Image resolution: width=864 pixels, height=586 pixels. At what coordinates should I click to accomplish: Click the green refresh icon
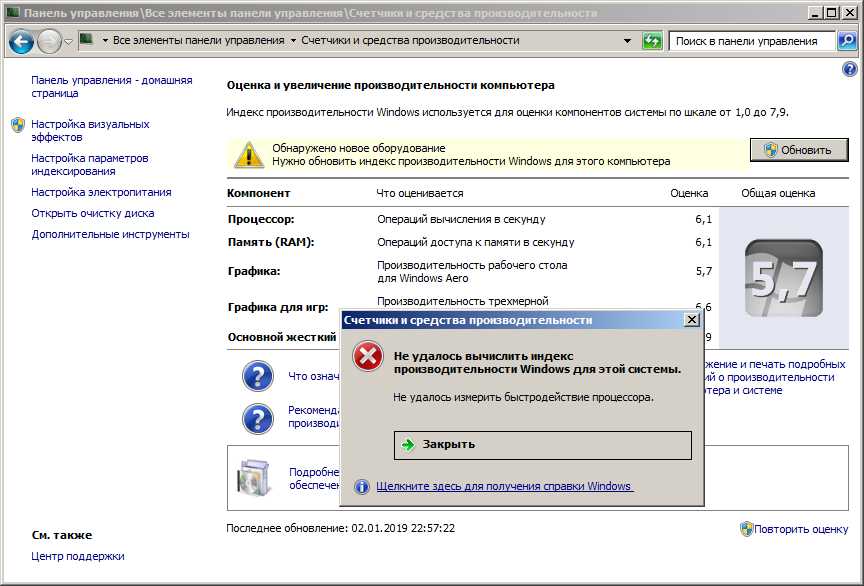(x=652, y=41)
